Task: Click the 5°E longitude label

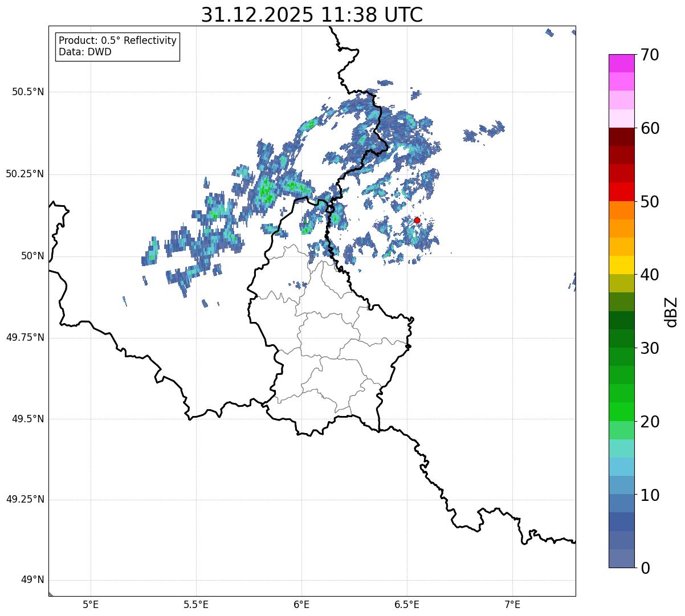Action: tap(91, 605)
